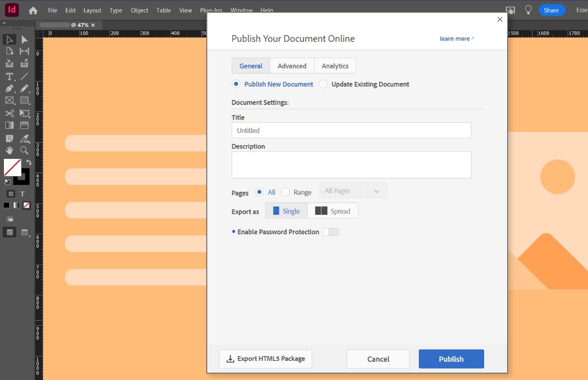Select the Line tool
Screen dimensions: 588x380
24,76
